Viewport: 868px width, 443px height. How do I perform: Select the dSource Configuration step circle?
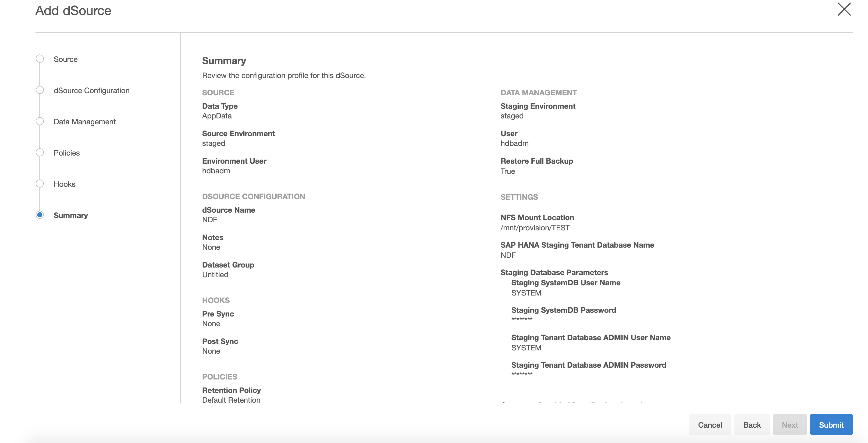(x=40, y=90)
